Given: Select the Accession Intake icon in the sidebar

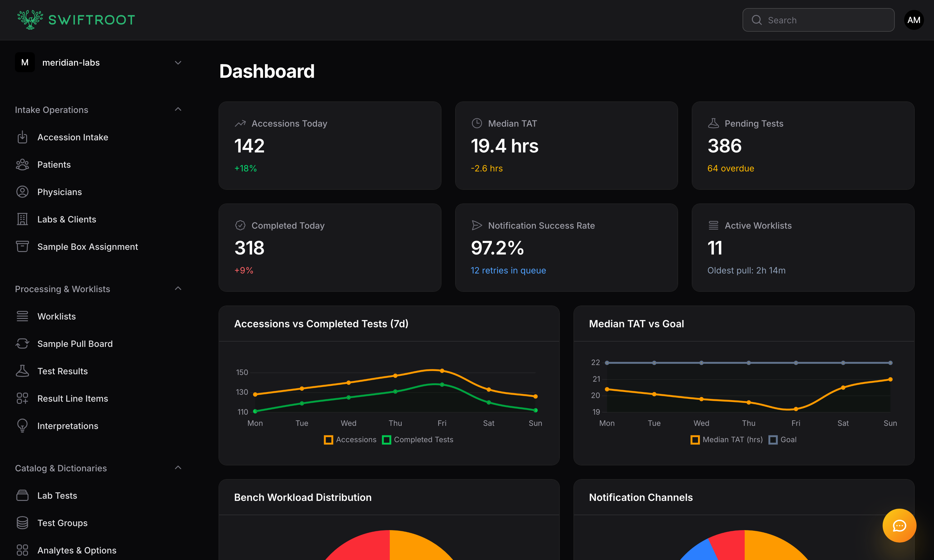Looking at the screenshot, I should (23, 137).
